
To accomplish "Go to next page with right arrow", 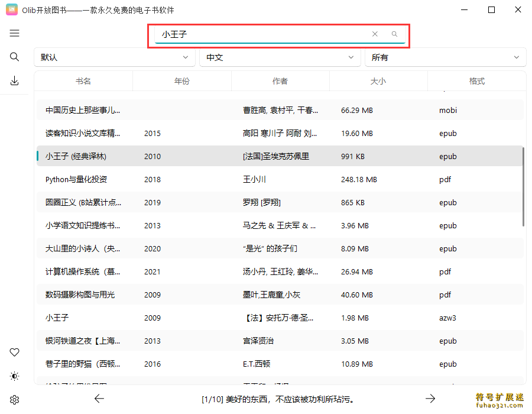I will [430, 399].
